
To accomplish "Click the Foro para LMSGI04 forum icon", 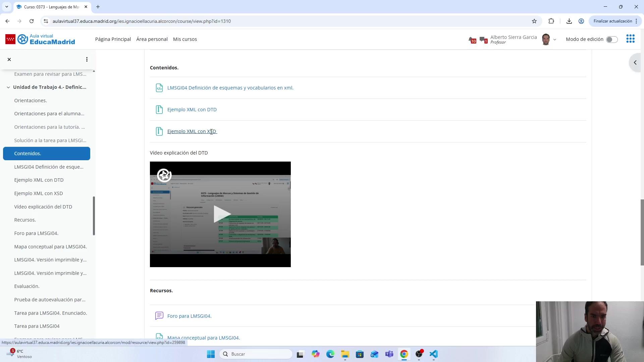I will (x=159, y=316).
